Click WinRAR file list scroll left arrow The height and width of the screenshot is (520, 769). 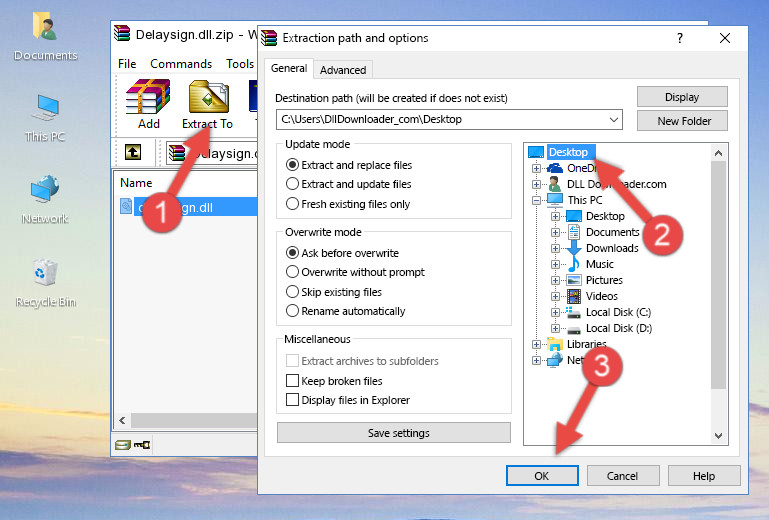(x=123, y=420)
